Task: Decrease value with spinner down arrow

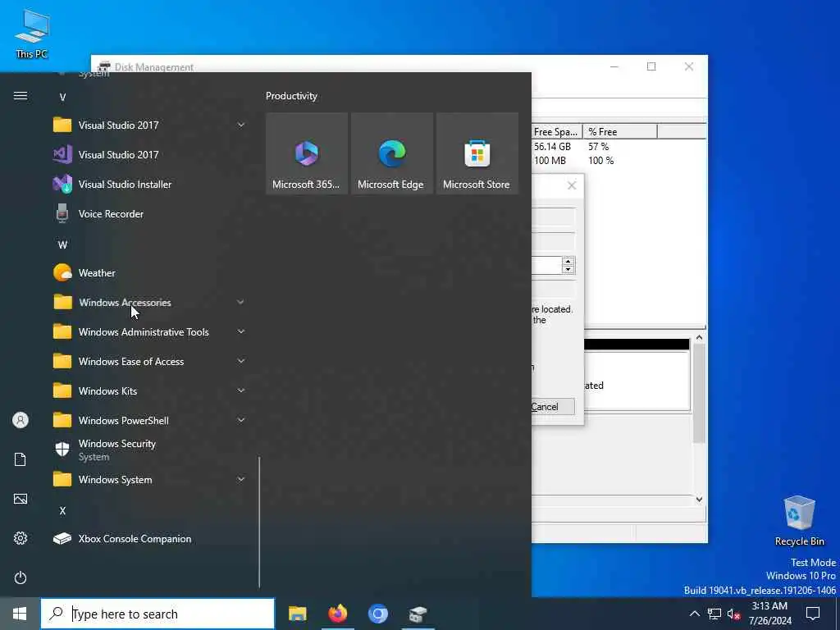Action: pos(568,269)
